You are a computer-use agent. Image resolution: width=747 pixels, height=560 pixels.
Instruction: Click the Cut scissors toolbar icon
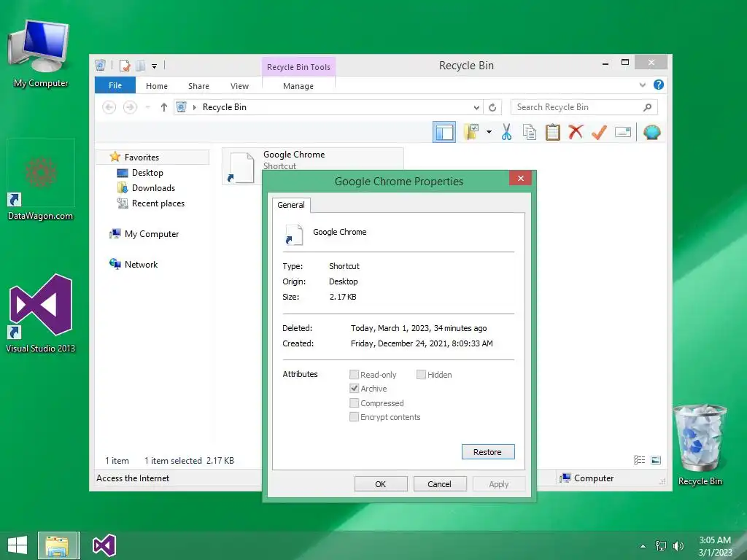tap(506, 132)
